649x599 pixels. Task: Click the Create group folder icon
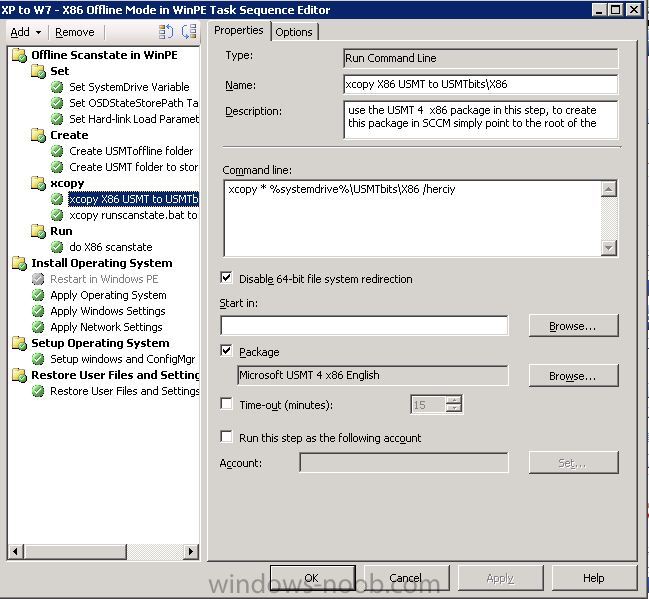click(x=38, y=135)
